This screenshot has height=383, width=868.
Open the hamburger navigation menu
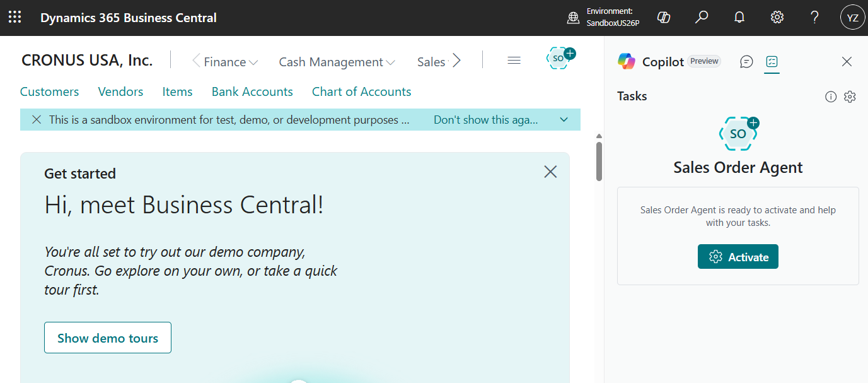514,59
